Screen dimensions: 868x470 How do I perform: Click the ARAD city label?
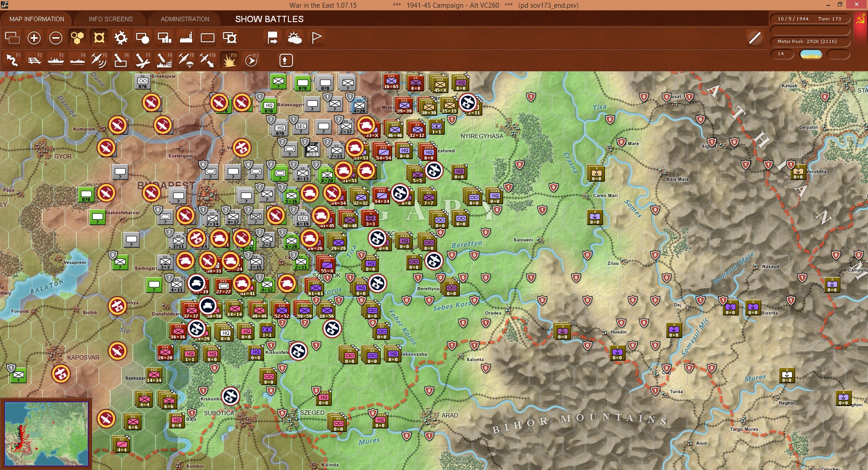click(x=450, y=415)
